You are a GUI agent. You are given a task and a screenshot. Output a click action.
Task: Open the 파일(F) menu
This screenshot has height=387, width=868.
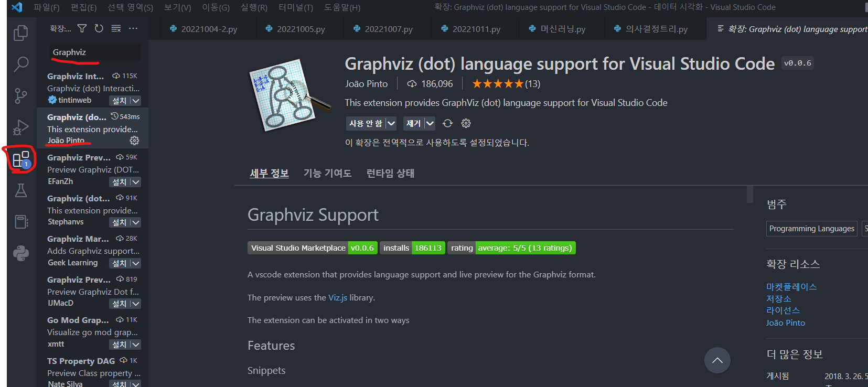pyautogui.click(x=46, y=7)
